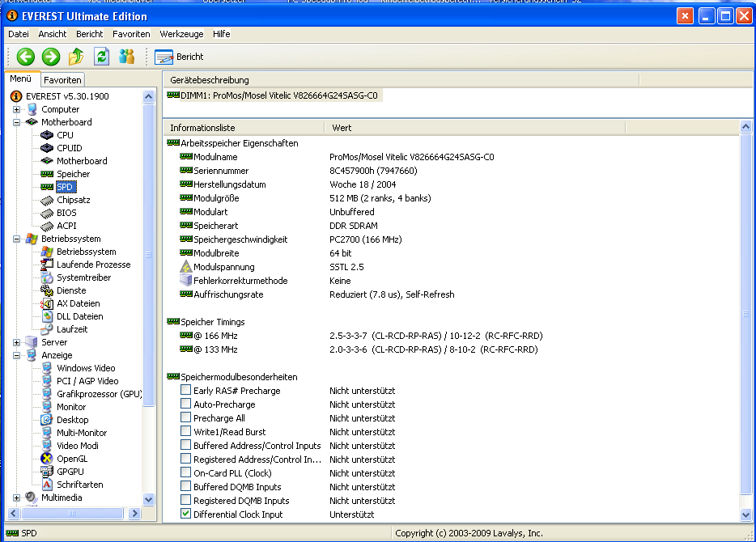Click the Informationsliste column header
The height and width of the screenshot is (542, 756).
pyautogui.click(x=244, y=128)
